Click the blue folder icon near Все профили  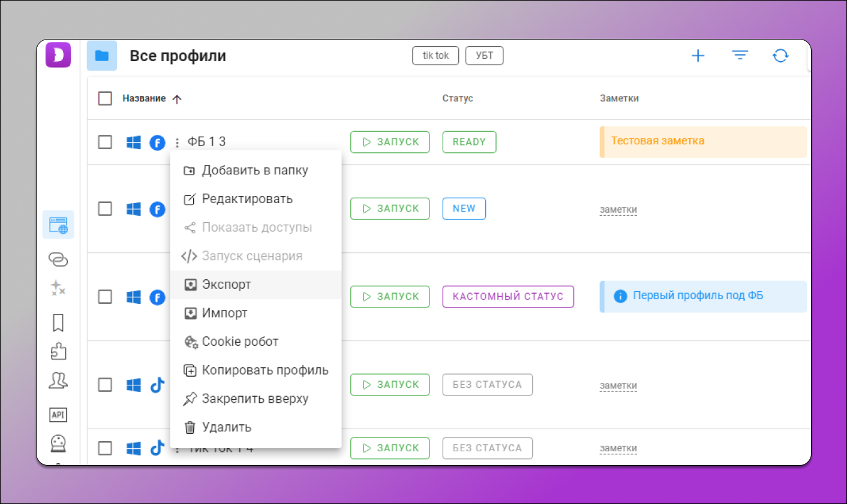(101, 55)
